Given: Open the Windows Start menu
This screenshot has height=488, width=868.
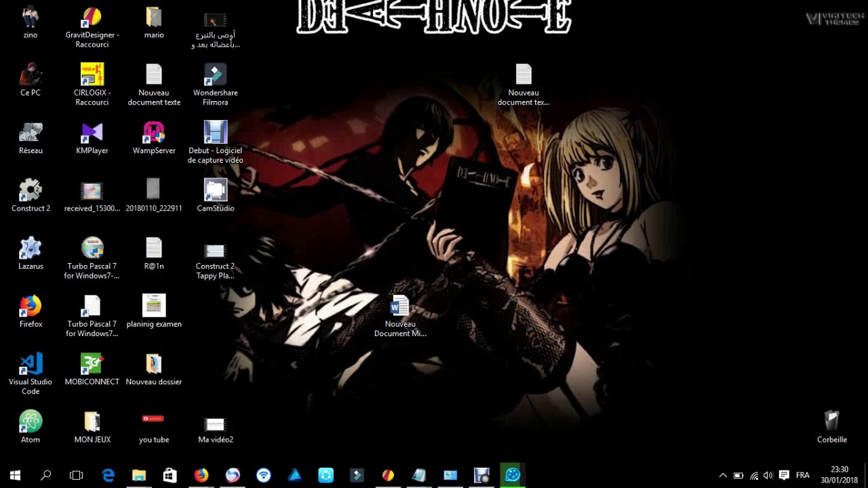Looking at the screenshot, I should point(15,475).
